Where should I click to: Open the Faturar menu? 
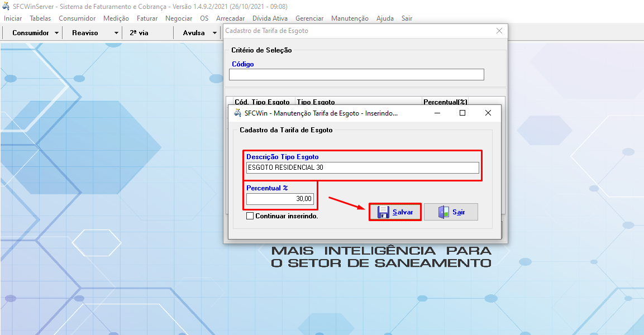(147, 18)
